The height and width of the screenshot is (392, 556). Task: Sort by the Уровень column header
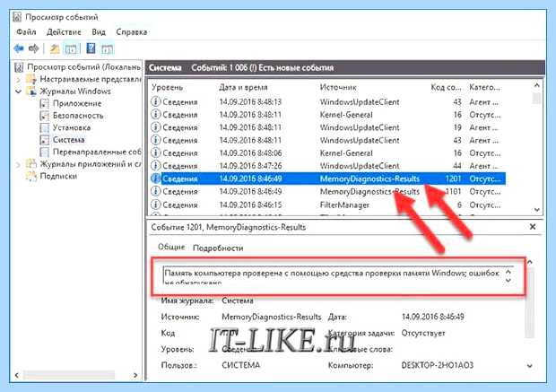[x=167, y=87]
